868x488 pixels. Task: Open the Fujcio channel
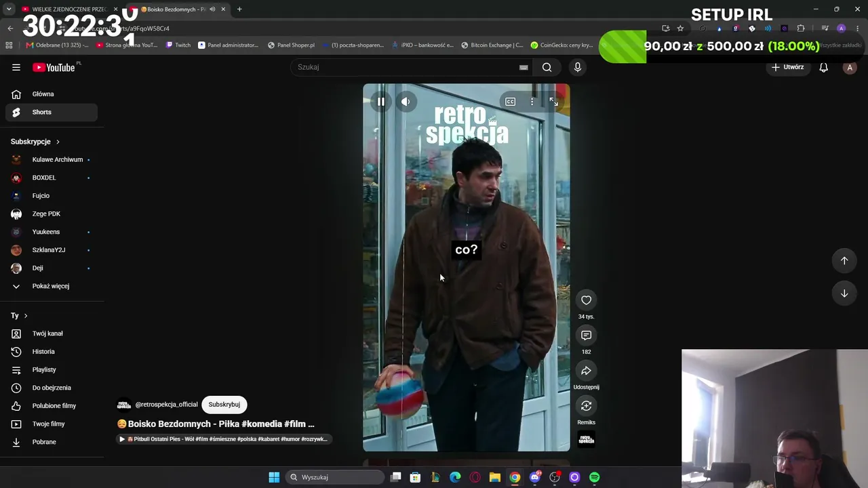52,196
